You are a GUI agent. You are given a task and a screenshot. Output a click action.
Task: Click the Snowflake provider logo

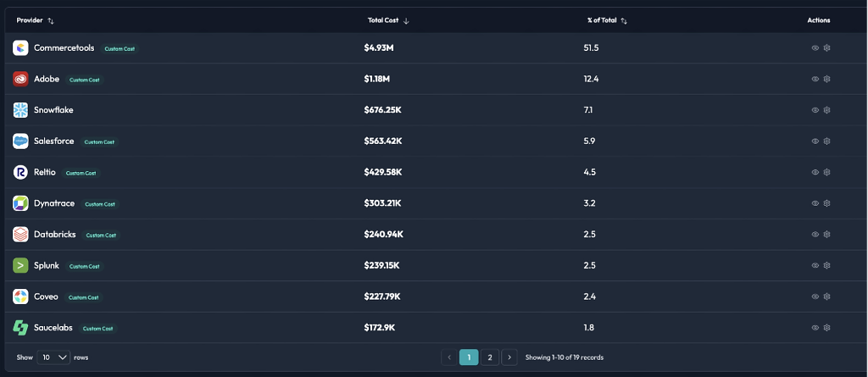tap(20, 110)
